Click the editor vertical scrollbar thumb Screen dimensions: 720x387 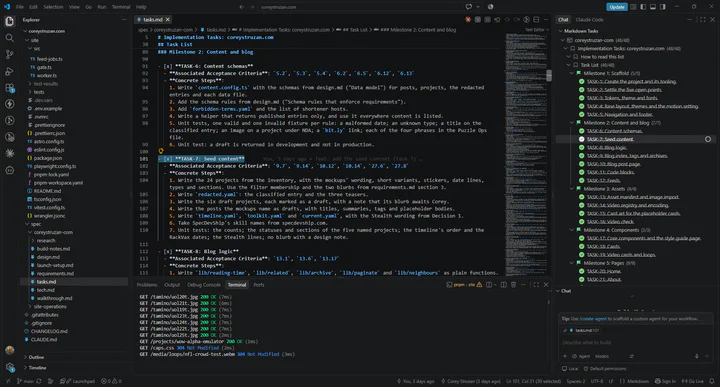click(x=549, y=75)
